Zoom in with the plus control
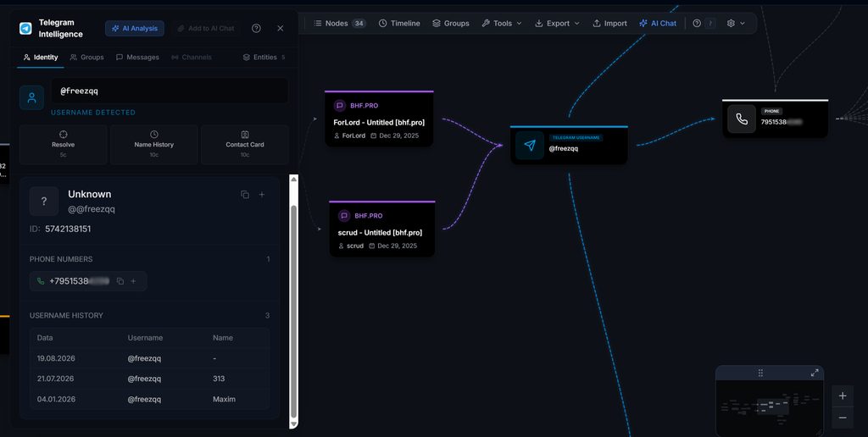 843,396
